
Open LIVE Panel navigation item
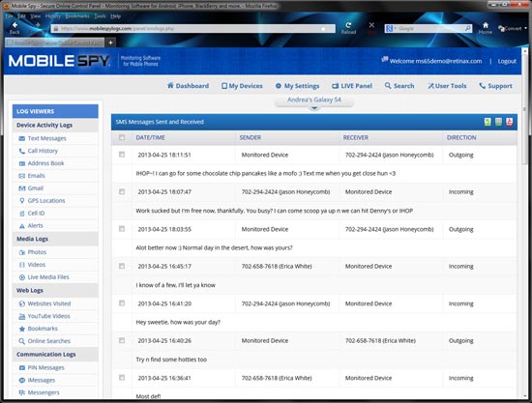(x=352, y=86)
